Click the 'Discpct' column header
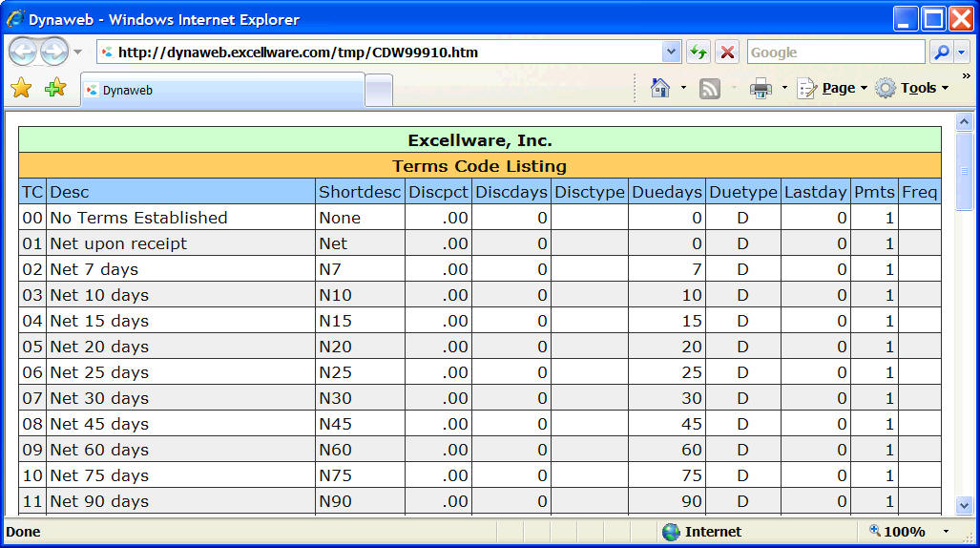This screenshot has width=980, height=548. click(x=438, y=192)
